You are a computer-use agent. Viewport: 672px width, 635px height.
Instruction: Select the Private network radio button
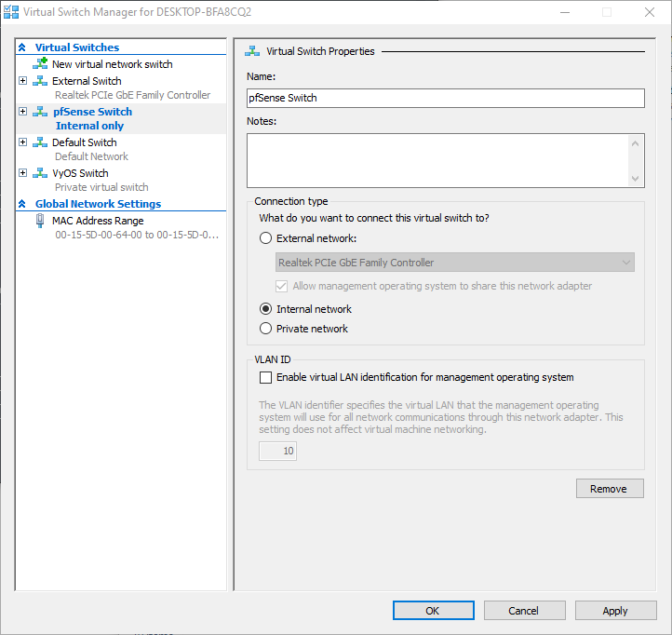click(x=266, y=329)
